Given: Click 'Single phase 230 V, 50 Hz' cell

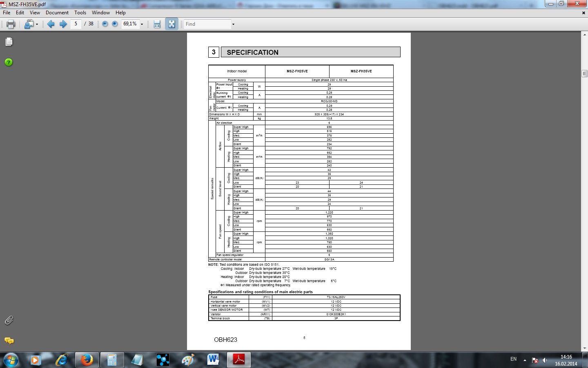Looking at the screenshot, I should (x=329, y=80).
